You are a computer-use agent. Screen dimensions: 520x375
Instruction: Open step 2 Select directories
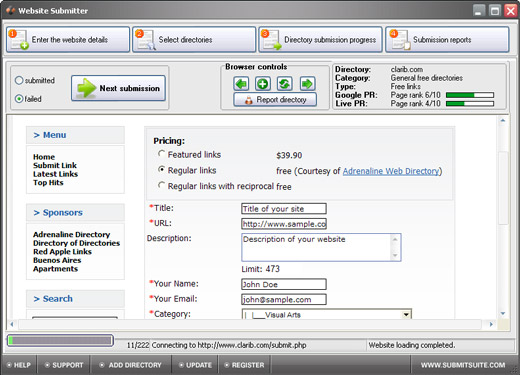[194, 39]
